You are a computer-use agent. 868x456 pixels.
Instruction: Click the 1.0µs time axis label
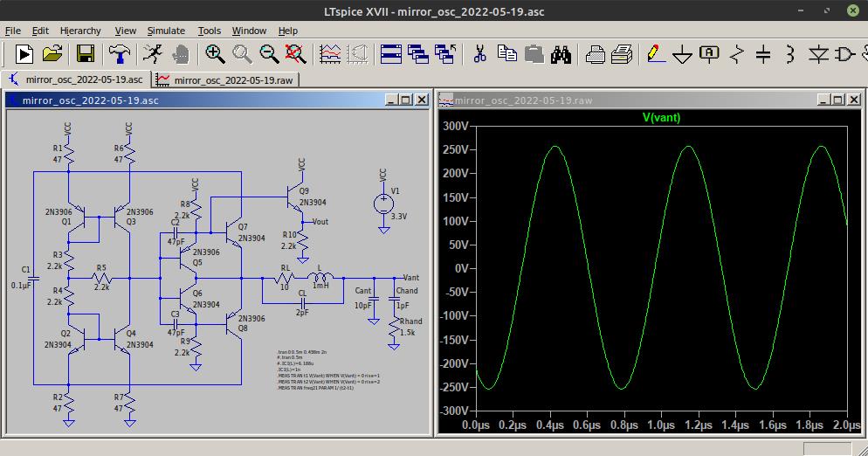pos(661,425)
